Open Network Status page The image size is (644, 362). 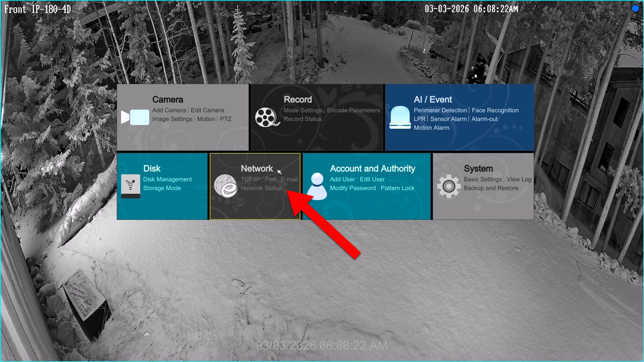click(261, 188)
